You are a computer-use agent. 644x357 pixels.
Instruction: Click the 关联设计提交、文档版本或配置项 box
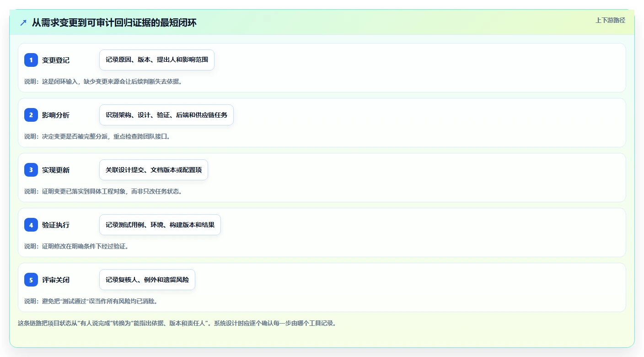(x=154, y=170)
